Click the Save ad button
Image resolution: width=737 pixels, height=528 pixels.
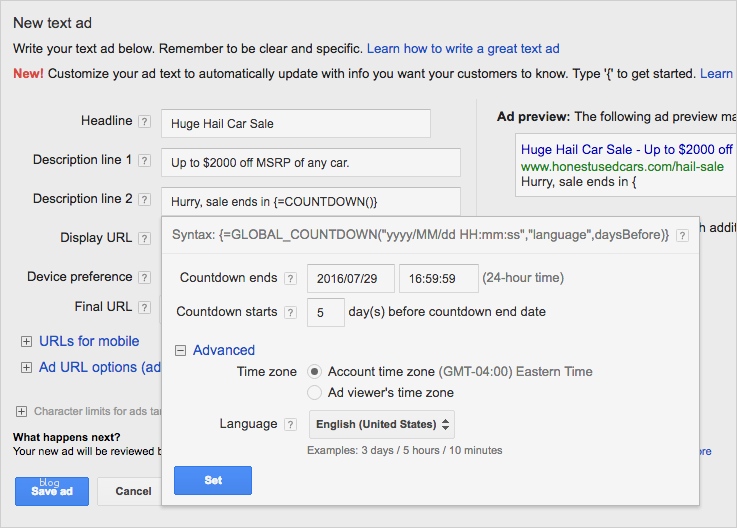click(51, 491)
